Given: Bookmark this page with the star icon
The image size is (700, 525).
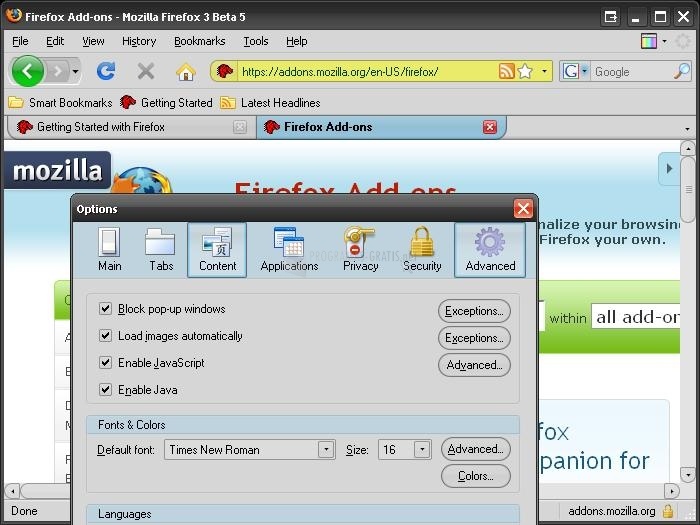Looking at the screenshot, I should click(x=525, y=71).
